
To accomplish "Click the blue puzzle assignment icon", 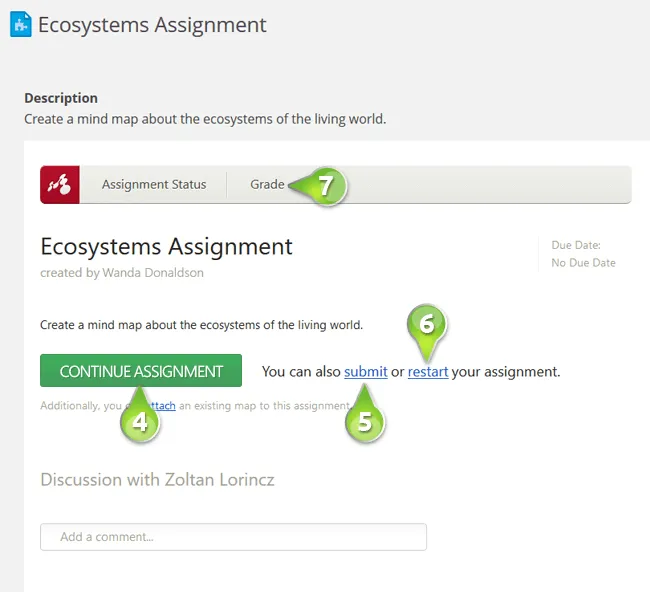I will click(20, 25).
